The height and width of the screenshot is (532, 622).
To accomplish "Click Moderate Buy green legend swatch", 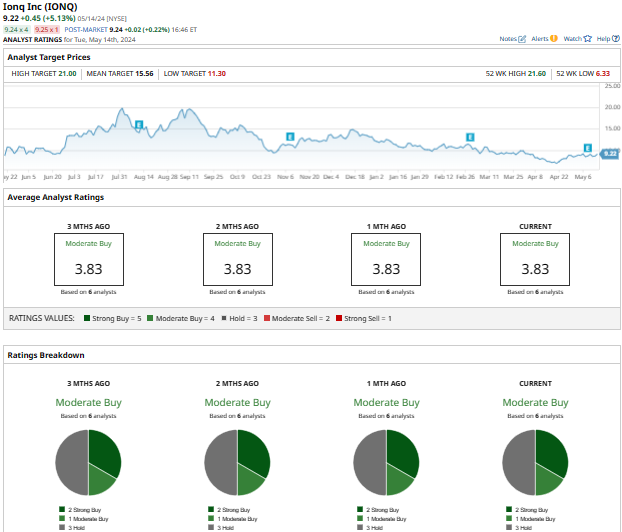I will (150, 318).
